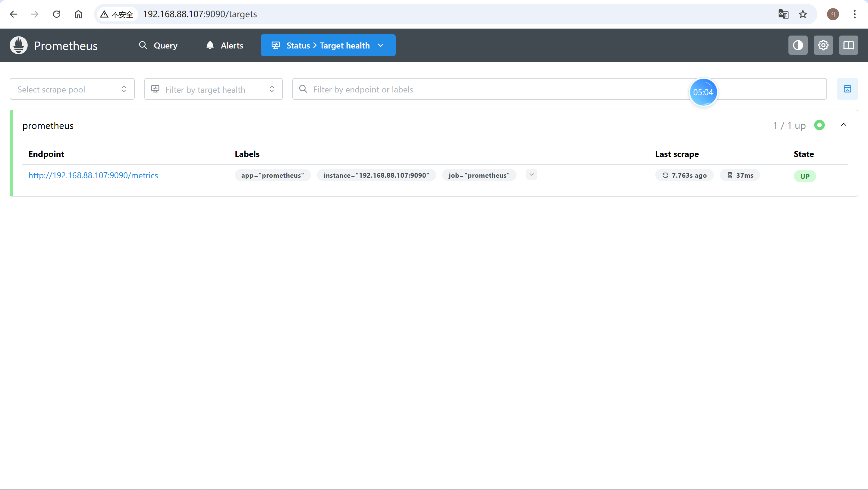Click the green health circle for prometheus pool

pyautogui.click(x=819, y=125)
